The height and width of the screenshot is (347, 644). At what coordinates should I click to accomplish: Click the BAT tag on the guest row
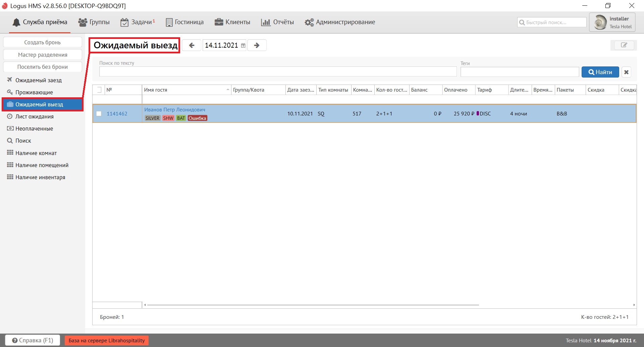pyautogui.click(x=181, y=118)
